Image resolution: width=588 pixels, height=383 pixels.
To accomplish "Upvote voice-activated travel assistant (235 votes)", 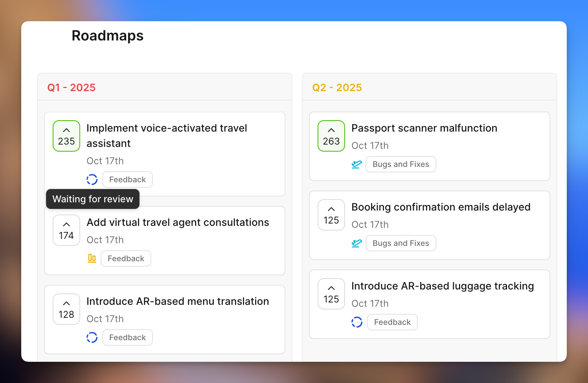I will click(66, 136).
